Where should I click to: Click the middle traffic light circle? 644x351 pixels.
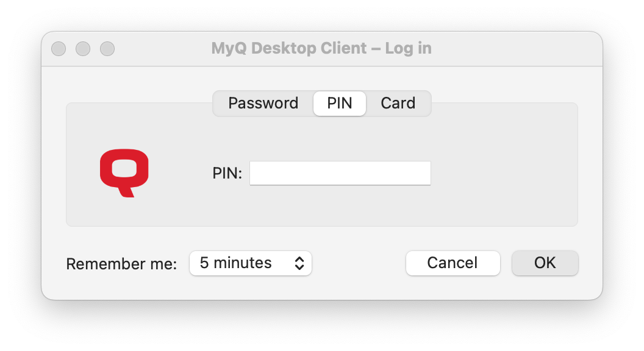tap(83, 48)
